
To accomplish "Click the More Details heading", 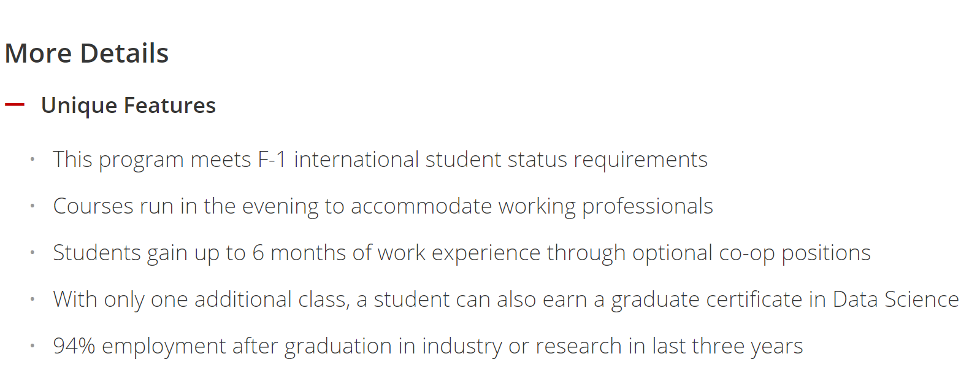I will pos(86,53).
